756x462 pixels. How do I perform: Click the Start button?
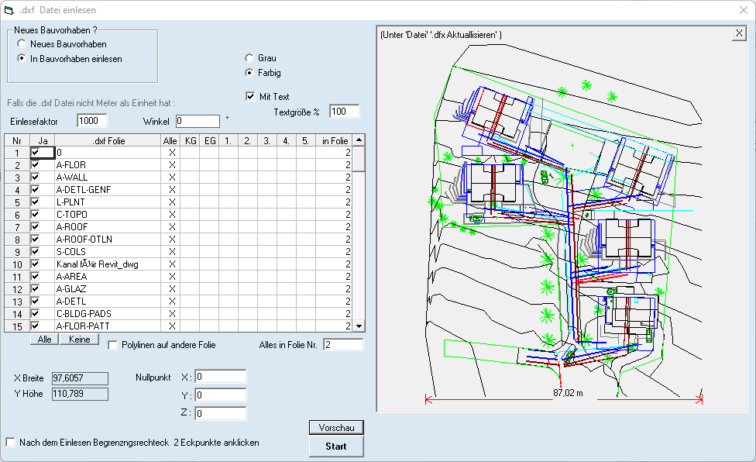tap(336, 447)
